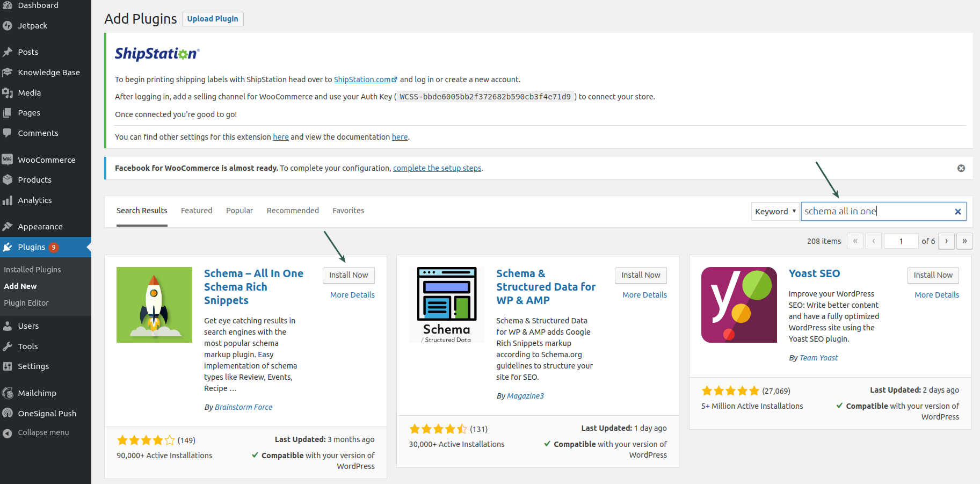This screenshot has width=980, height=484.
Task: Click the Mailchimp monkey icon
Action: (x=8, y=393)
